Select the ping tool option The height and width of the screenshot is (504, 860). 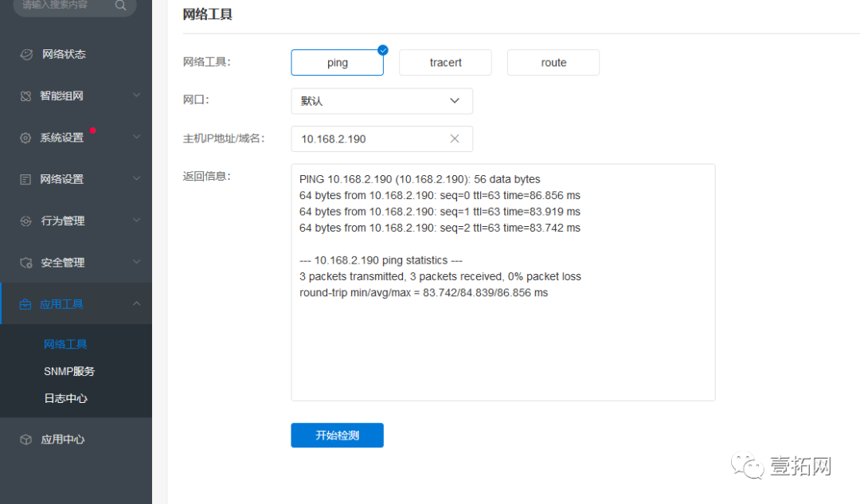pyautogui.click(x=337, y=63)
